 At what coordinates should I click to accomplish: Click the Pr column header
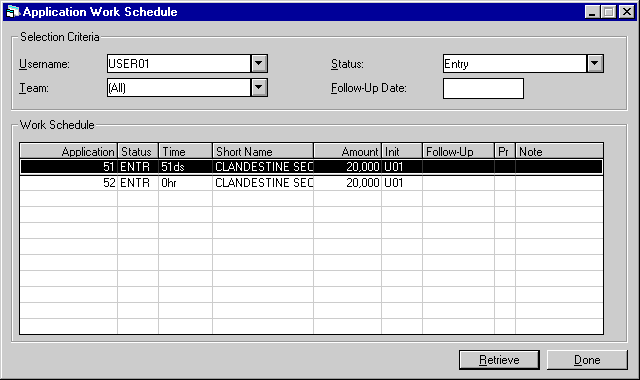(x=505, y=151)
